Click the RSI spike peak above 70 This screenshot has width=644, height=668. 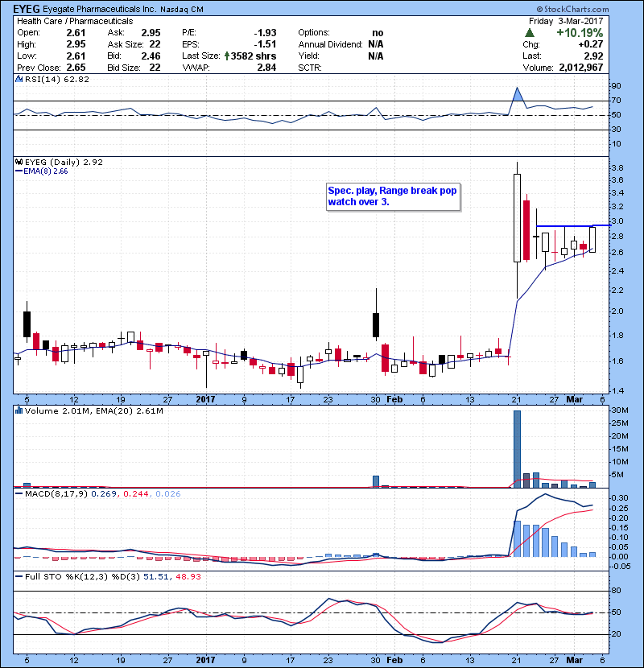pyautogui.click(x=517, y=88)
